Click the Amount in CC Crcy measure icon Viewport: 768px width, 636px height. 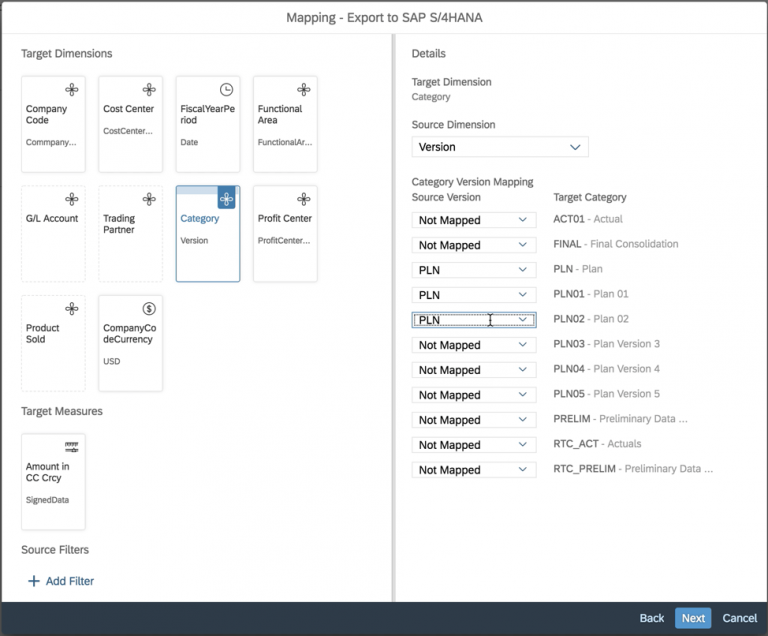[x=72, y=446]
